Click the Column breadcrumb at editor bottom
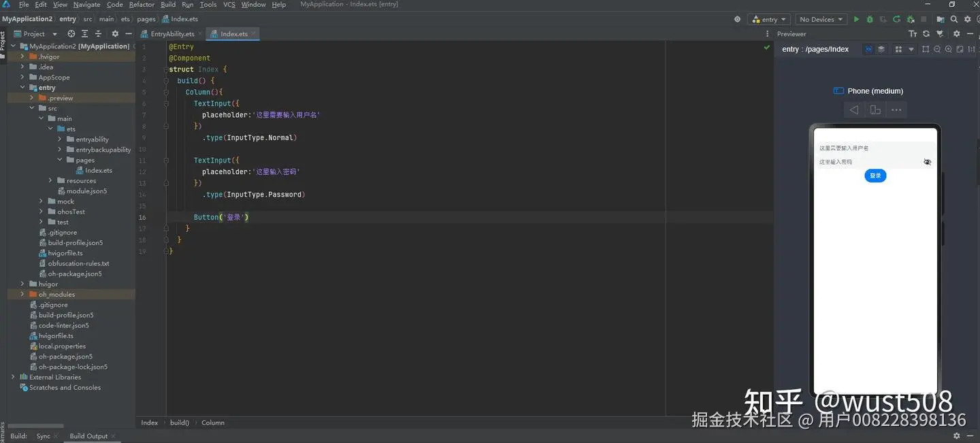980x443 pixels. click(213, 423)
